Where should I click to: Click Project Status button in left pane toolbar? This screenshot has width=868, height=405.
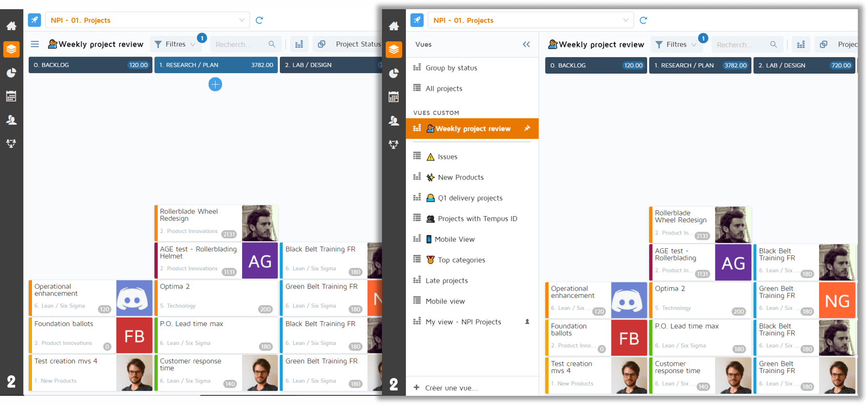358,44
